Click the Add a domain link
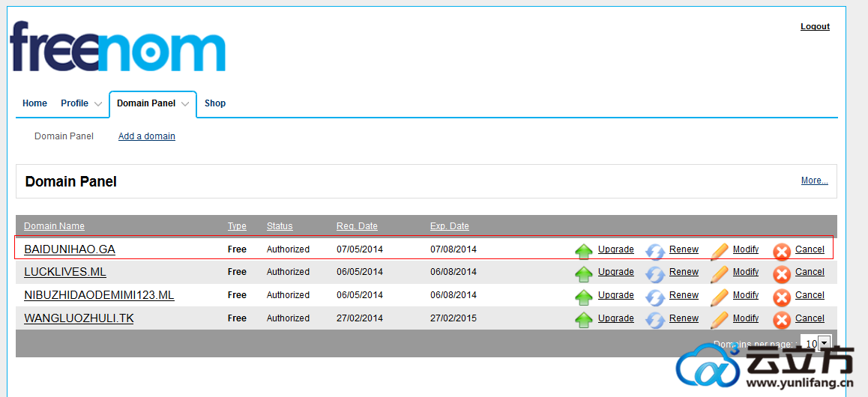The width and height of the screenshot is (868, 397). click(x=147, y=136)
